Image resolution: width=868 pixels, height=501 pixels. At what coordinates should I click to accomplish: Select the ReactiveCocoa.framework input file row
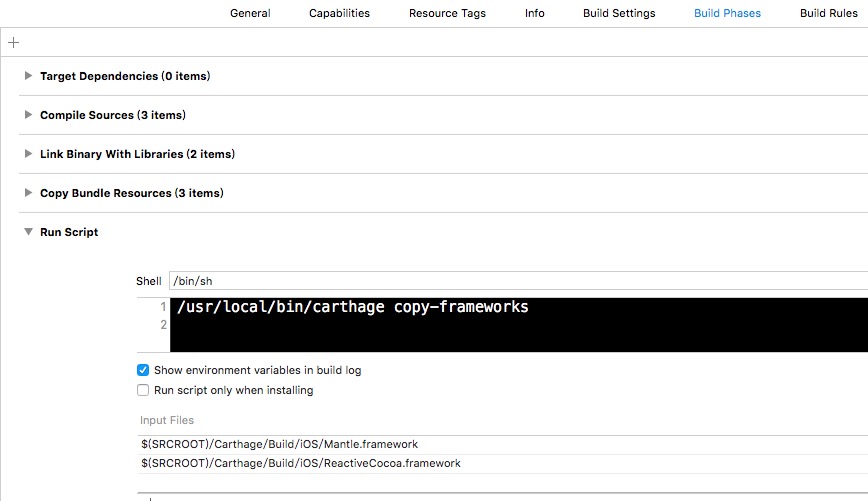click(300, 463)
